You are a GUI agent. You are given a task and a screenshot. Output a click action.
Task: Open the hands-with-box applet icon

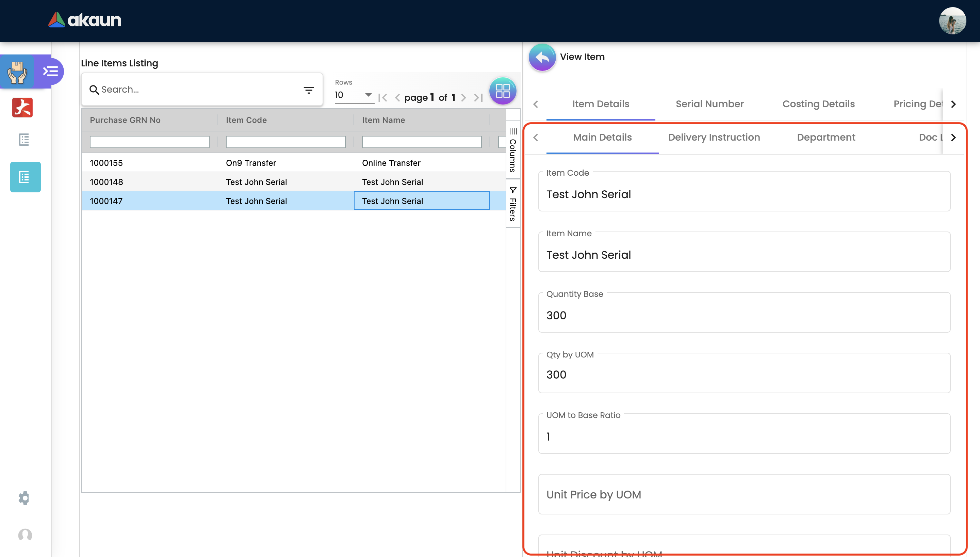17,71
